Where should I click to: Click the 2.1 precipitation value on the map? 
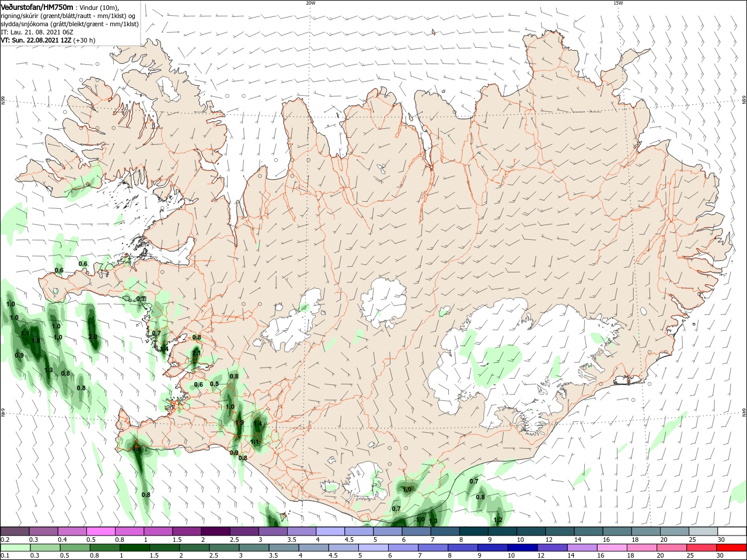[x=197, y=353]
